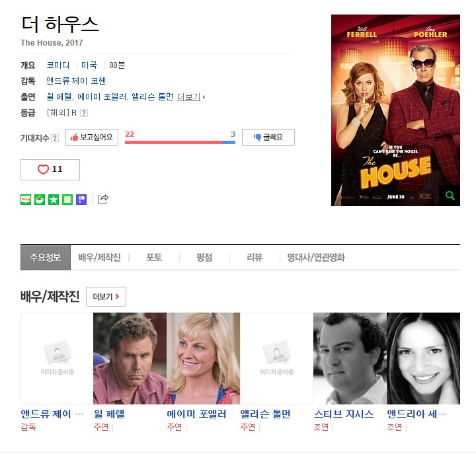Open the magnifier icon on the poster
Viewport: 476px width, 454px height.
tap(450, 196)
